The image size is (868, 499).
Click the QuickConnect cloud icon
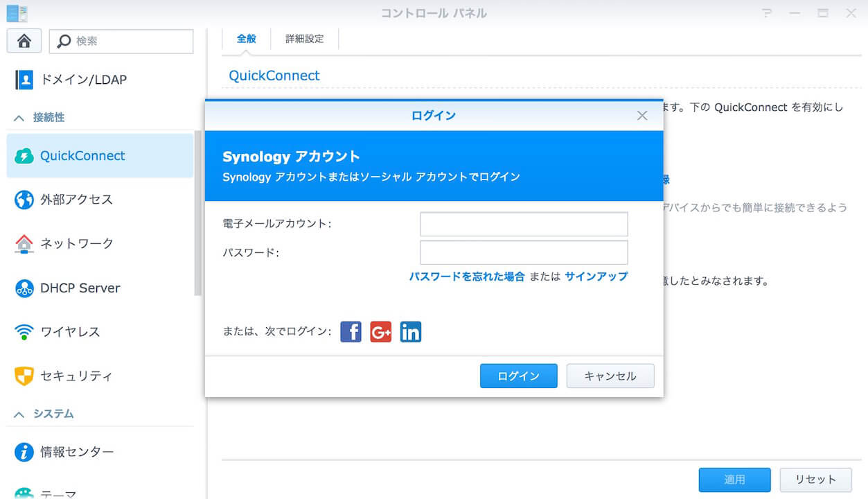pyautogui.click(x=24, y=156)
